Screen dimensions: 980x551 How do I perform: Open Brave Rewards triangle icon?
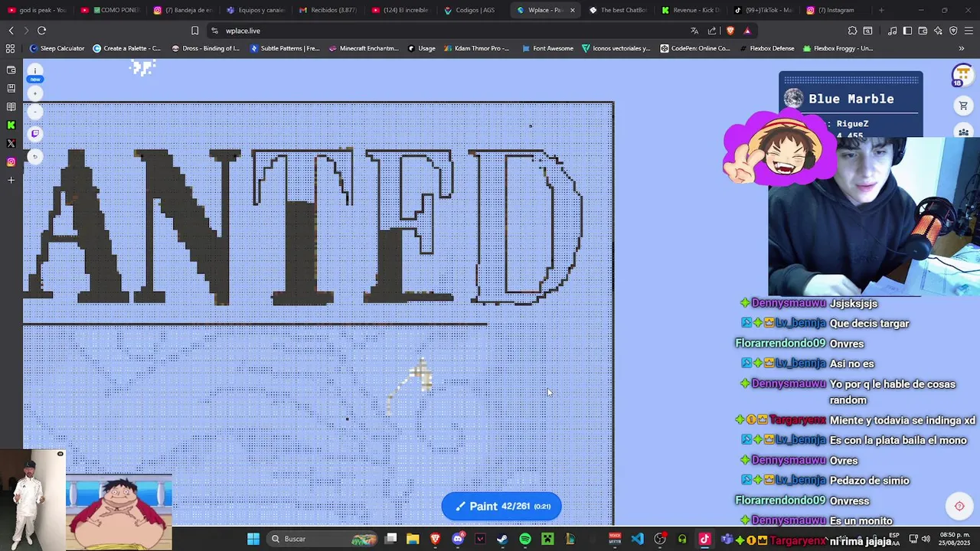click(747, 31)
